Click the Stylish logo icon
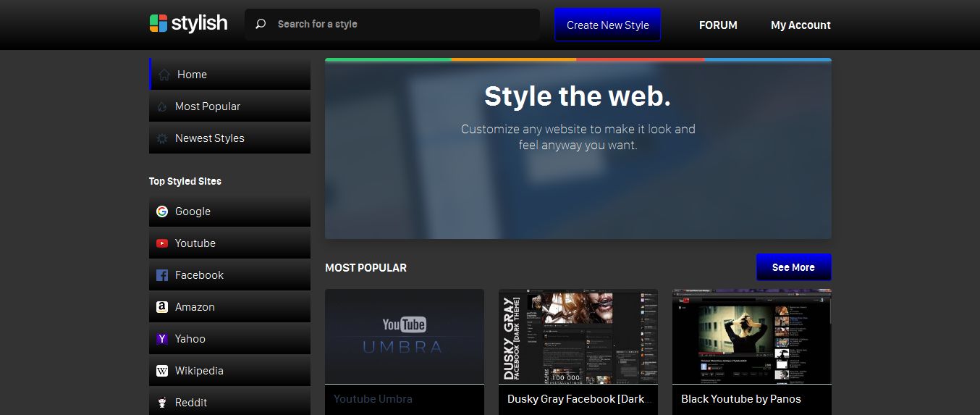This screenshot has height=415, width=980. click(x=159, y=23)
